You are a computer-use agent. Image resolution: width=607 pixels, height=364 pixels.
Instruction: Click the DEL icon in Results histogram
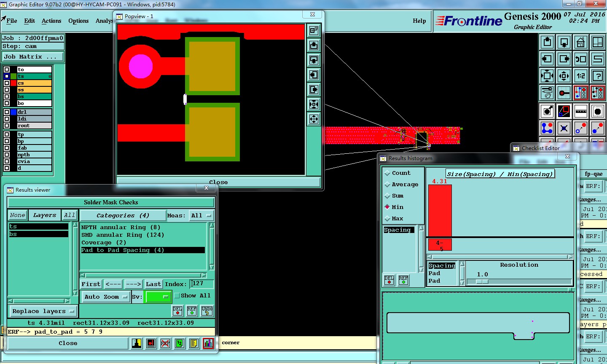pyautogui.click(x=389, y=280)
